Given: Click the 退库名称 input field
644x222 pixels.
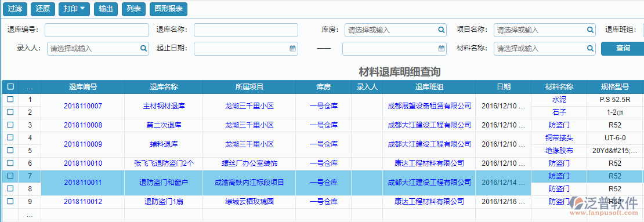Looking at the screenshot, I should [246, 30].
